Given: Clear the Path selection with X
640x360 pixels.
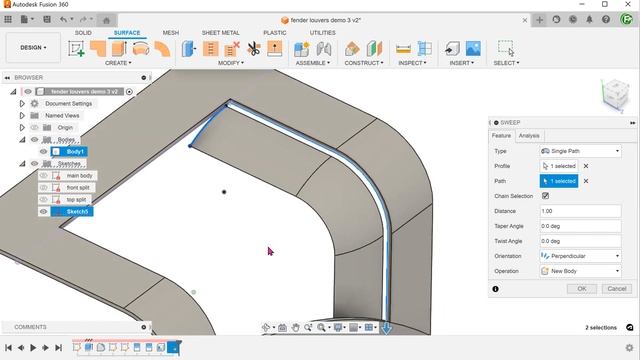Looking at the screenshot, I should 586,181.
